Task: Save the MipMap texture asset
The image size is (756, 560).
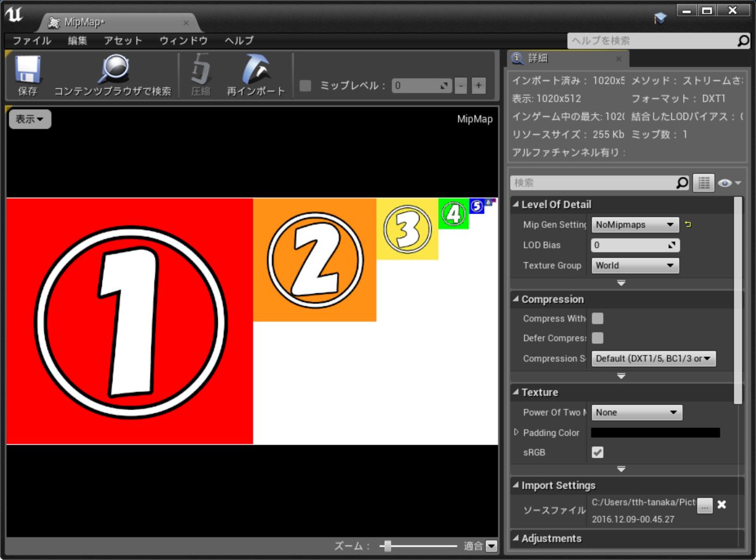Action: pyautogui.click(x=27, y=75)
